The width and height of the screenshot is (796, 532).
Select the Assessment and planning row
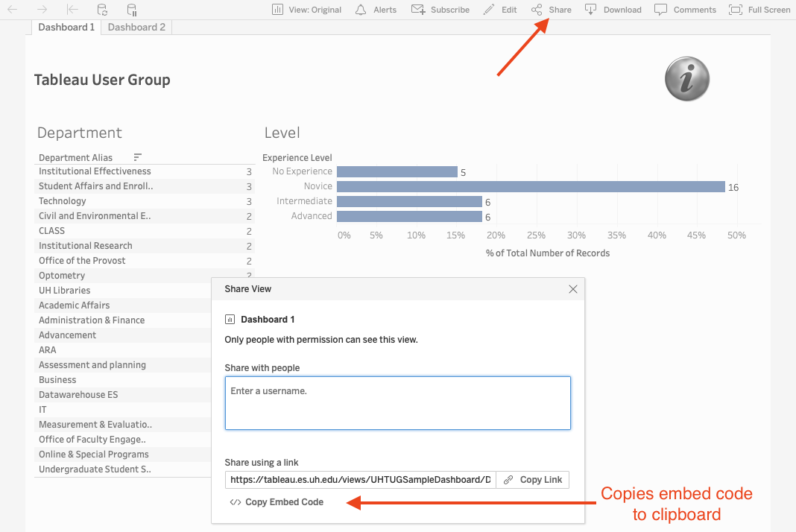pos(123,365)
